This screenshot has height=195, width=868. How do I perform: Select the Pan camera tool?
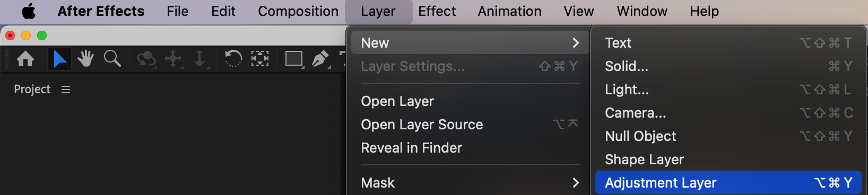(x=173, y=58)
